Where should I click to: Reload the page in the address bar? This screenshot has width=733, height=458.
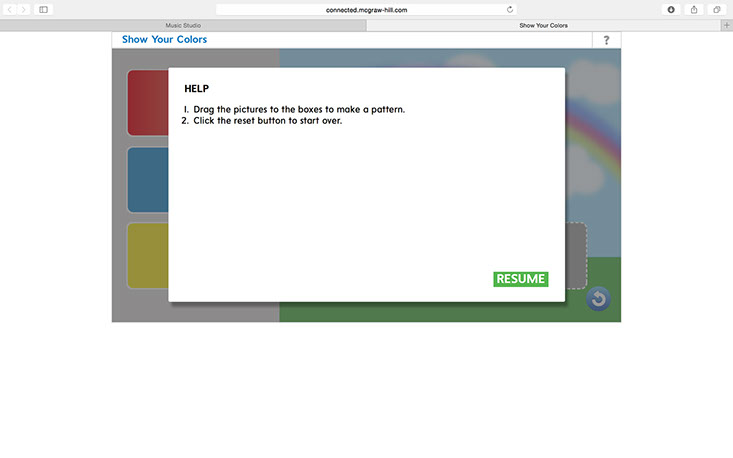click(510, 9)
